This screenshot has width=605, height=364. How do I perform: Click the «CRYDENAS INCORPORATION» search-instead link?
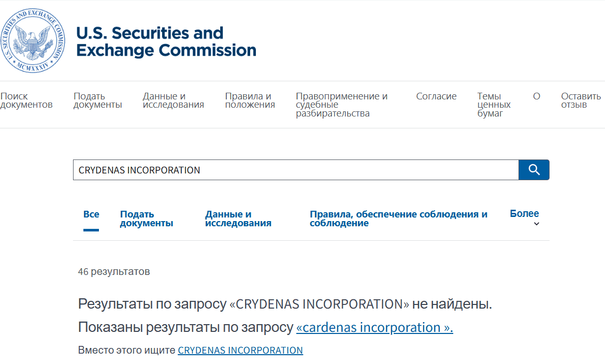[240, 350]
